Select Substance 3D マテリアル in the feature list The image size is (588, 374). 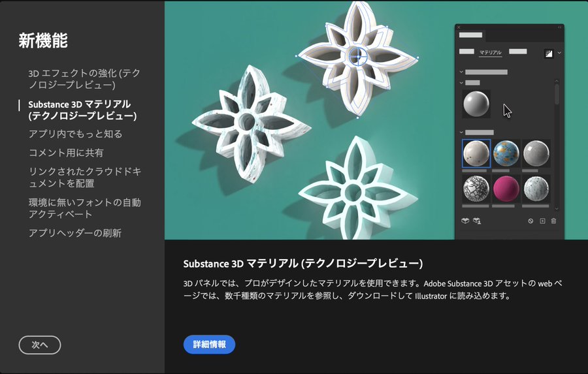click(82, 110)
